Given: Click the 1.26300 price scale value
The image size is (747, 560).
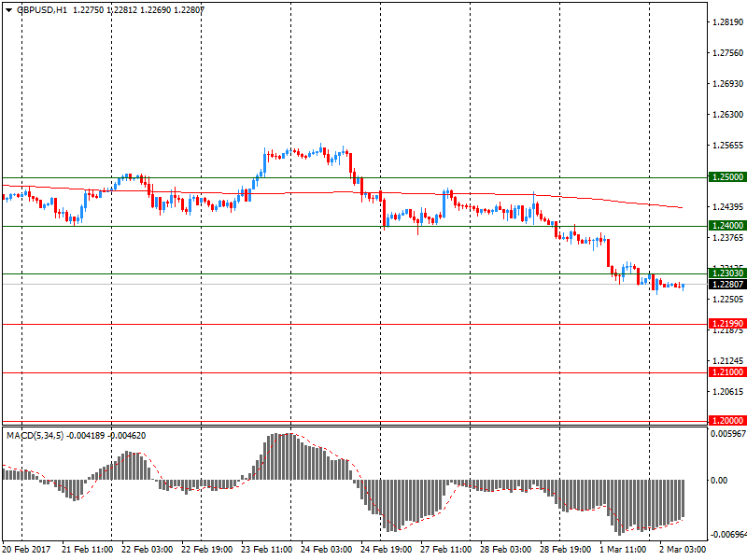Looking at the screenshot, I should [x=727, y=114].
